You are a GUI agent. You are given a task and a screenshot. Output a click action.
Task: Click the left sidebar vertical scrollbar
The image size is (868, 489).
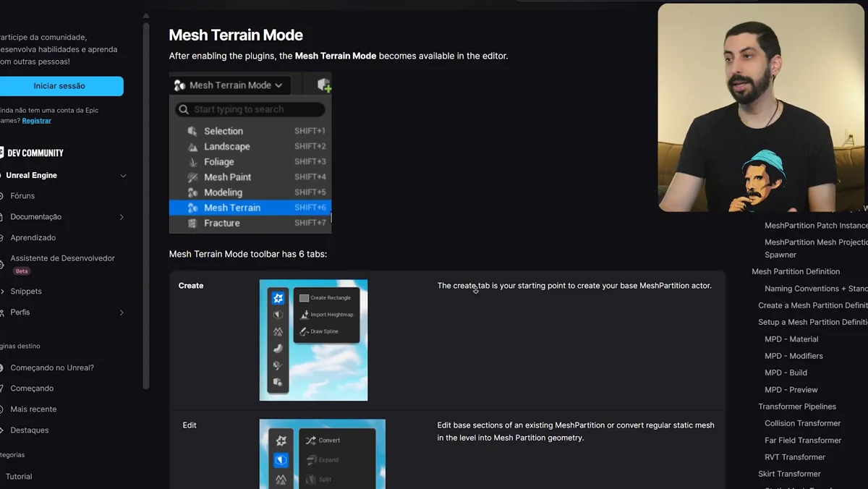[146, 203]
